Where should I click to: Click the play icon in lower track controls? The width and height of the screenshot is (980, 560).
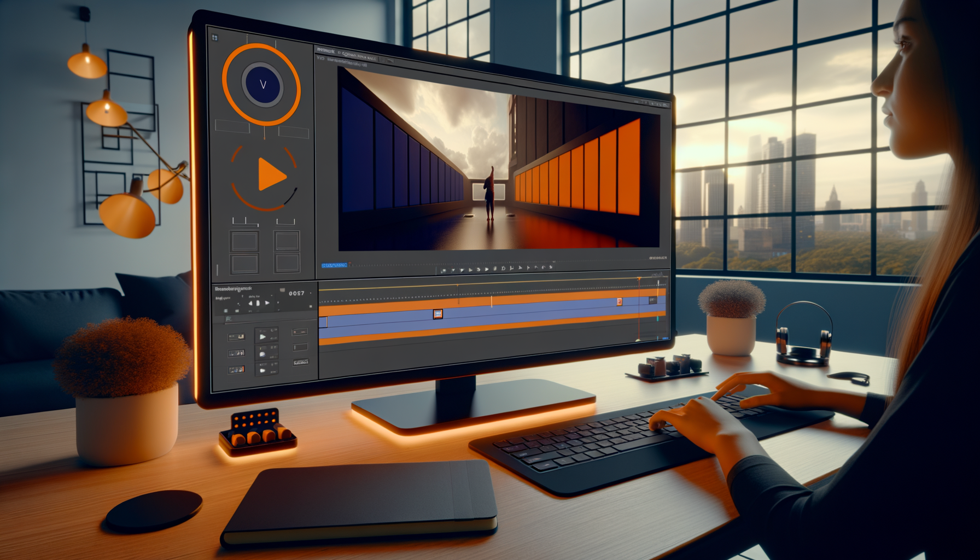tap(263, 336)
